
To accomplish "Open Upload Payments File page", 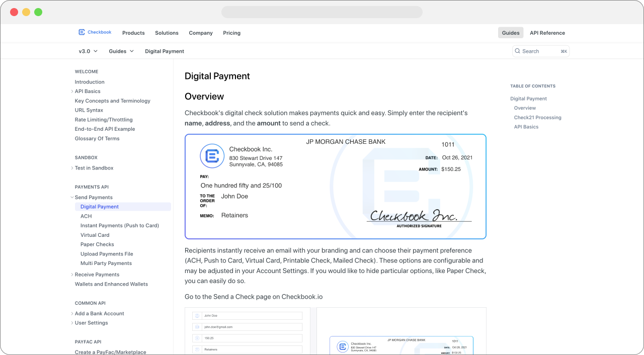I will click(x=107, y=254).
